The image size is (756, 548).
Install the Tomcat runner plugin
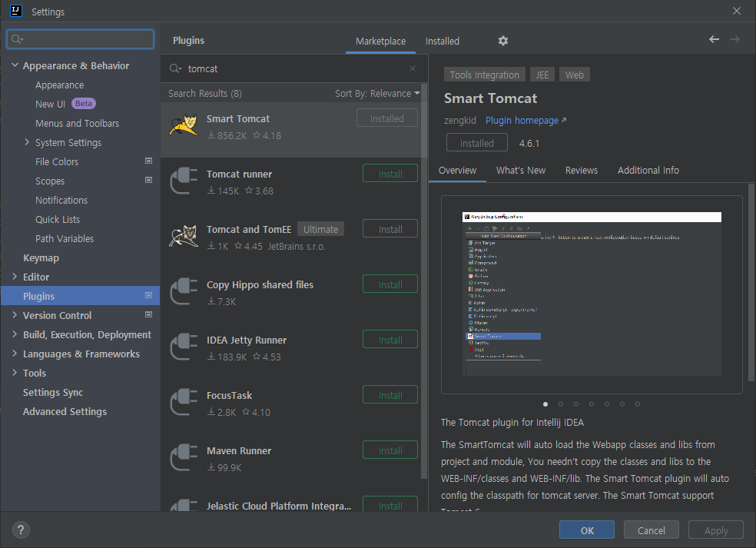coord(390,174)
